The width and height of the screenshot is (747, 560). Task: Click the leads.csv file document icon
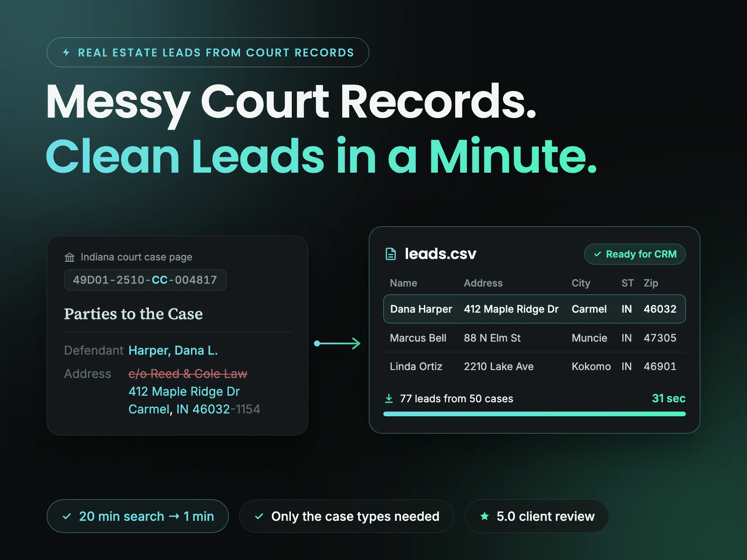tap(391, 254)
